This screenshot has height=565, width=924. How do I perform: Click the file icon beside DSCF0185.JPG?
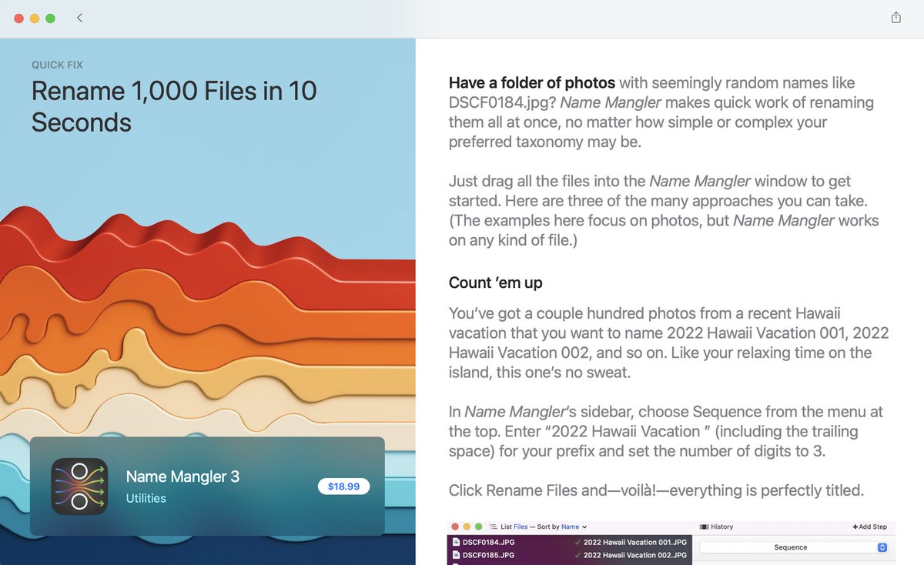pyautogui.click(x=455, y=555)
